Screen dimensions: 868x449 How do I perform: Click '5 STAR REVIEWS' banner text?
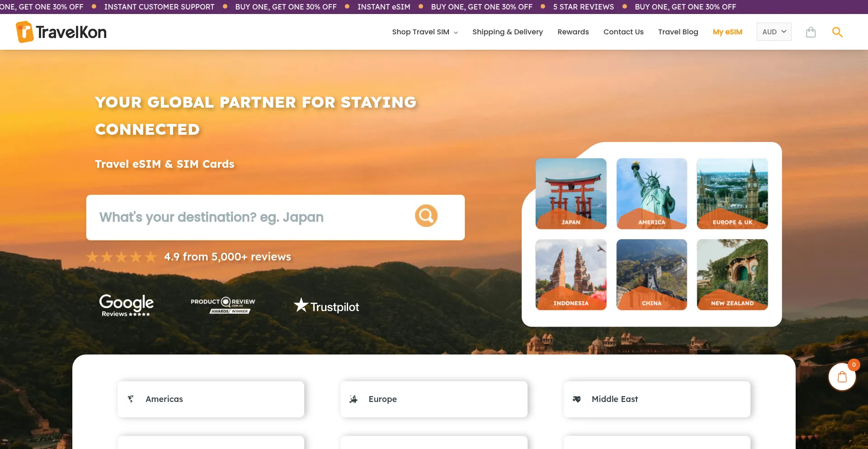584,7
